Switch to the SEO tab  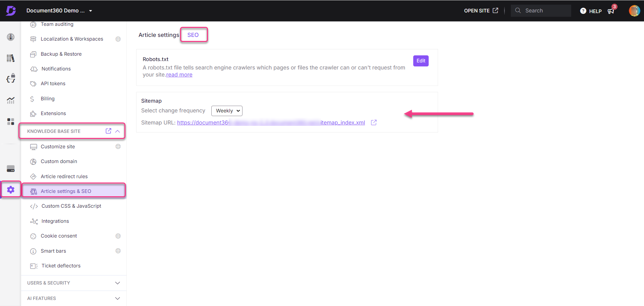(x=193, y=35)
